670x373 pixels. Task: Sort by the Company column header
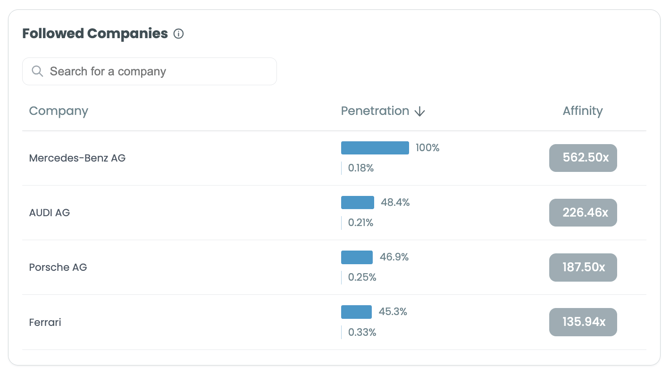[59, 111]
